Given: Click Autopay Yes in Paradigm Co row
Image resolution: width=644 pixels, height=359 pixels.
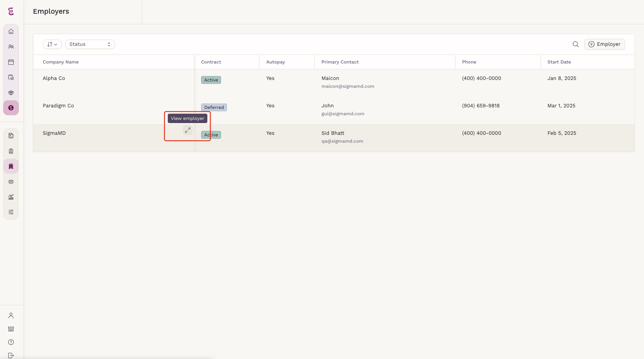Looking at the screenshot, I should click(270, 106).
